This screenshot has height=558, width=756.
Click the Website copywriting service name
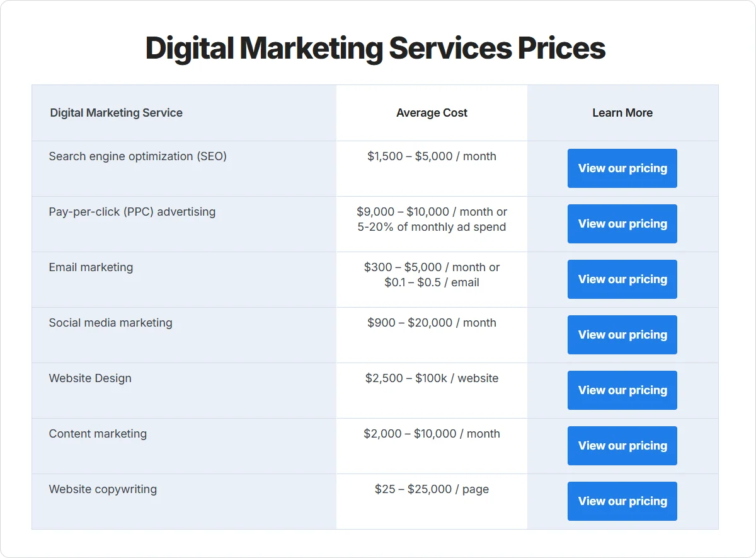pos(103,489)
